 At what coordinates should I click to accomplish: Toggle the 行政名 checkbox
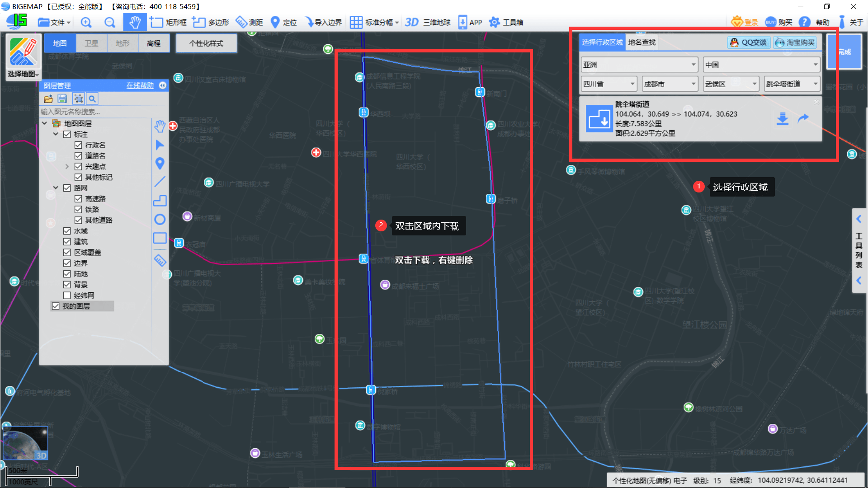click(x=78, y=145)
